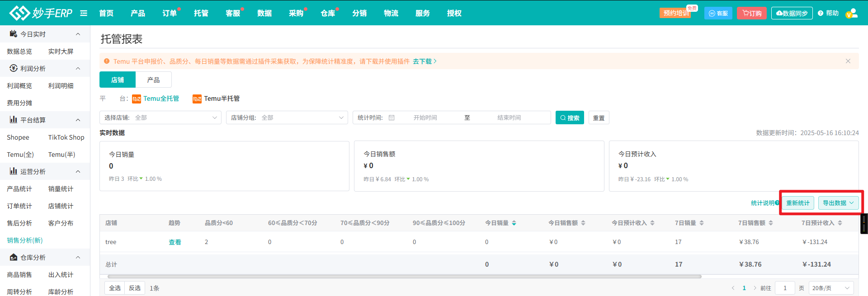
Task: Click the 全选 button
Action: [x=115, y=288]
